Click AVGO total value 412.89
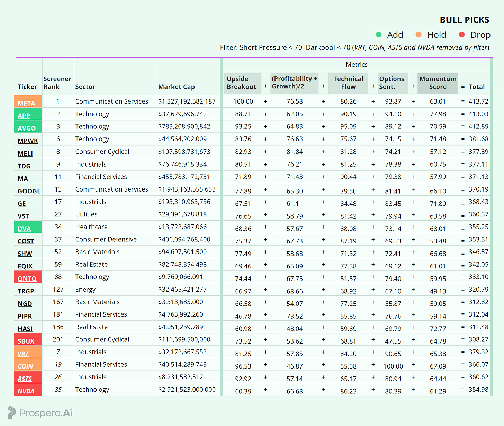This screenshot has height=426, width=504. click(x=478, y=126)
